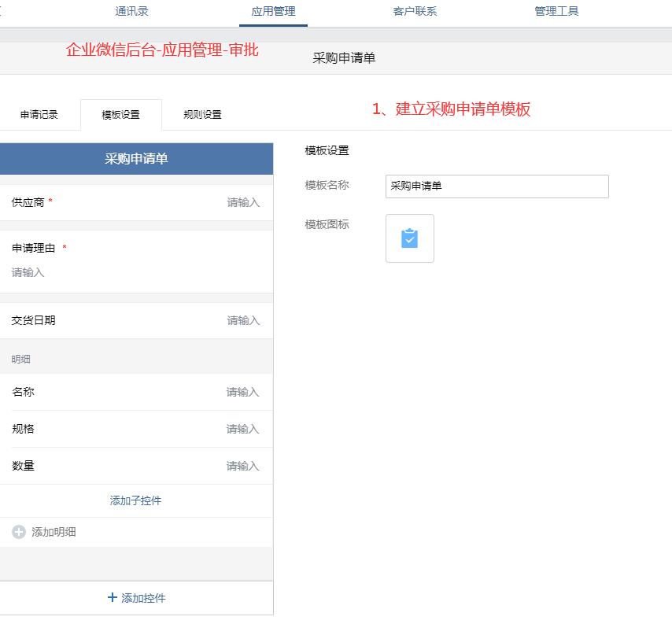Select the 交货日期 field row
This screenshot has width=672, height=635.
pos(137,320)
